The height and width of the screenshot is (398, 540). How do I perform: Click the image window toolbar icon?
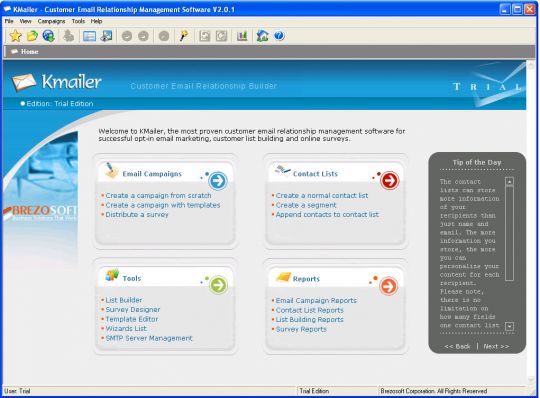point(106,36)
